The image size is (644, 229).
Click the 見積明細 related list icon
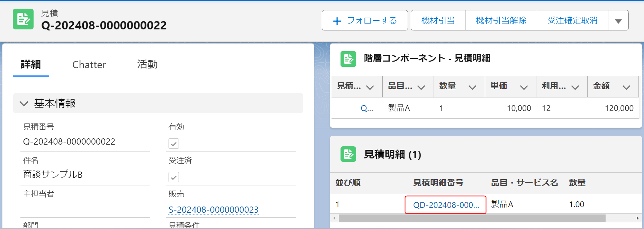[348, 154]
